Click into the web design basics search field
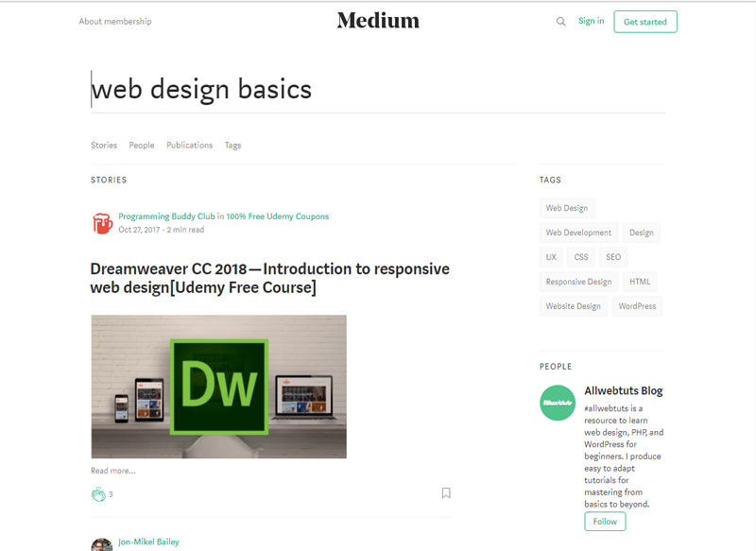 pos(378,90)
